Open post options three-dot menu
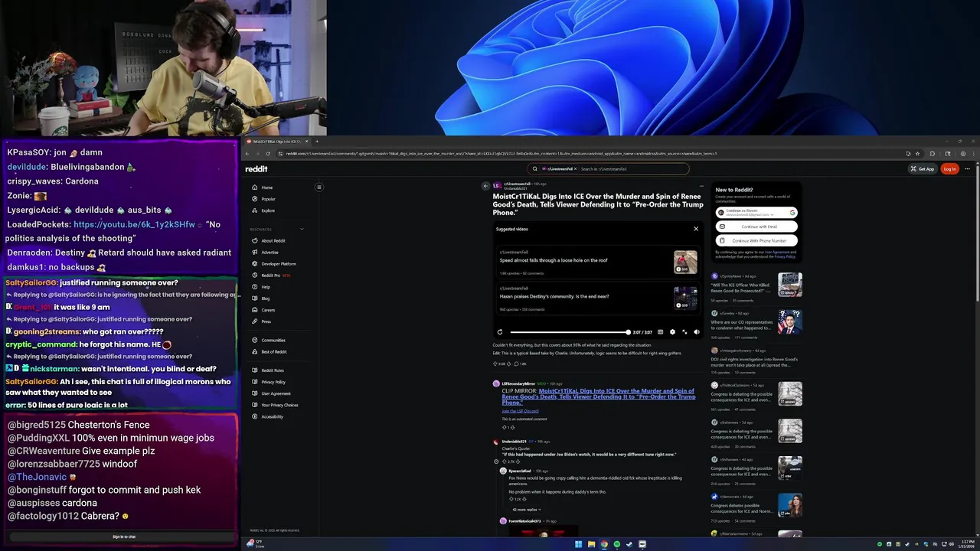The height and width of the screenshot is (551, 980). [701, 186]
